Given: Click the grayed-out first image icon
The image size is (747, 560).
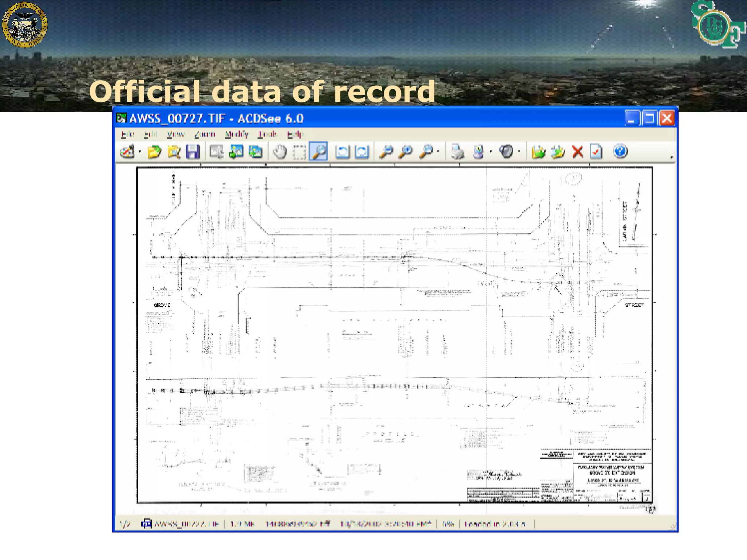Looking at the screenshot, I should tap(216, 151).
